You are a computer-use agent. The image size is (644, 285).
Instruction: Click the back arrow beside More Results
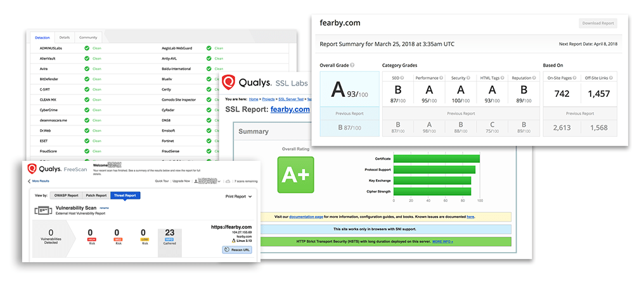coord(29,181)
